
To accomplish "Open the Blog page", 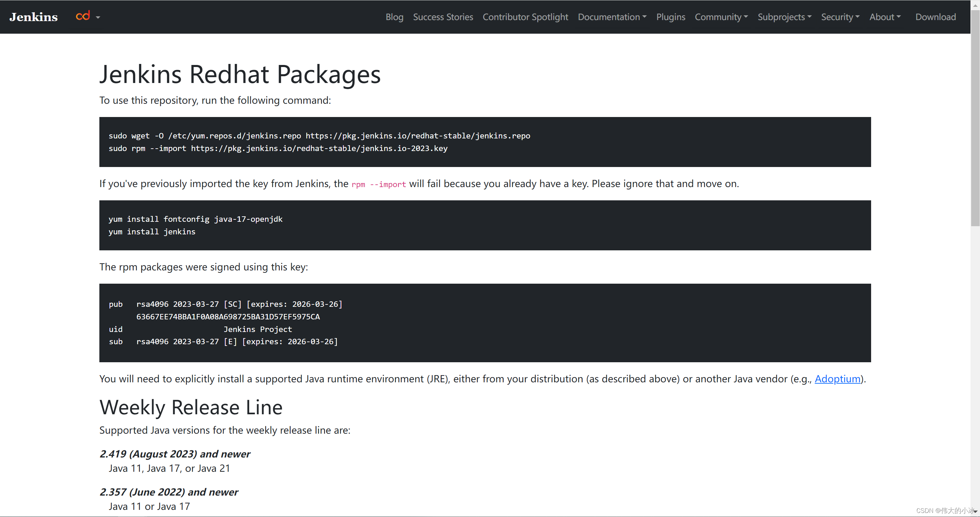I will point(394,17).
